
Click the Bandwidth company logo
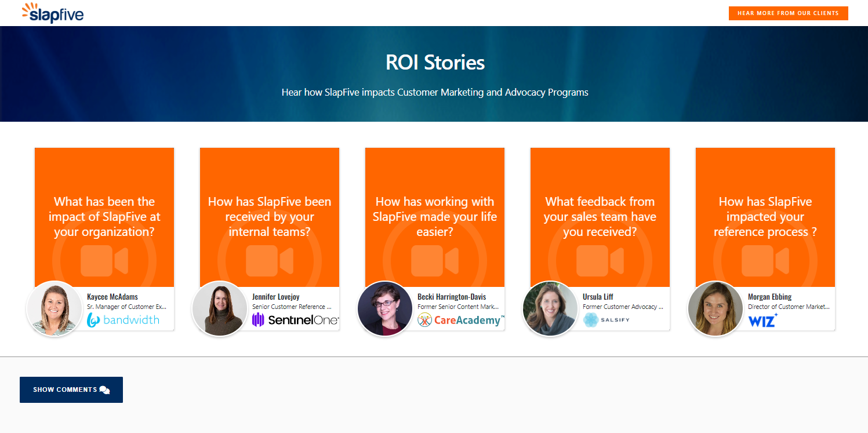pos(123,320)
